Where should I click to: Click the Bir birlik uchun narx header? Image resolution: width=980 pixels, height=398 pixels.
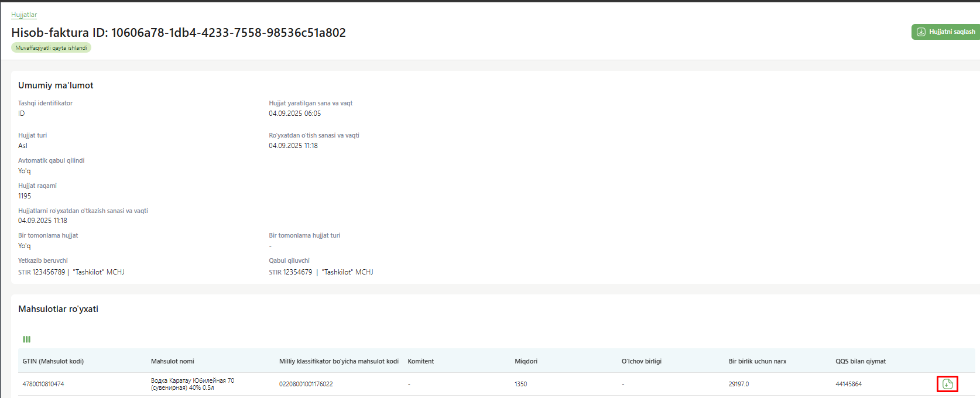coord(757,361)
